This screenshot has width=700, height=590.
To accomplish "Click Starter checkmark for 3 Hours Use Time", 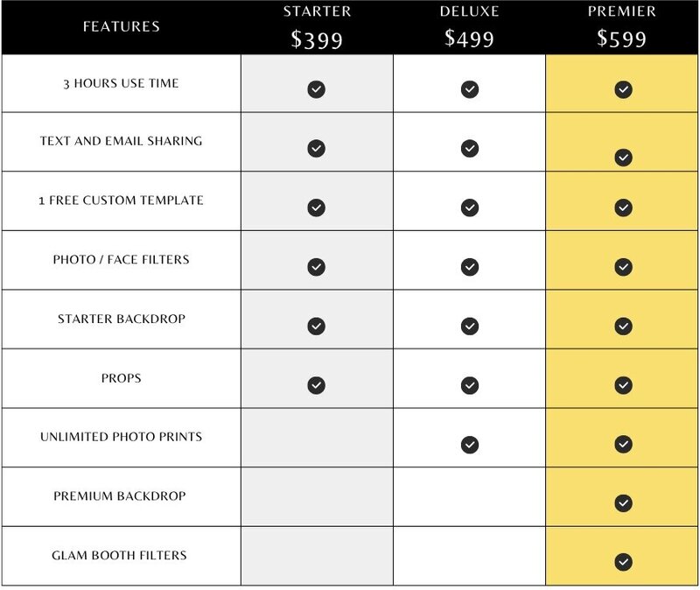I will coord(316,89).
